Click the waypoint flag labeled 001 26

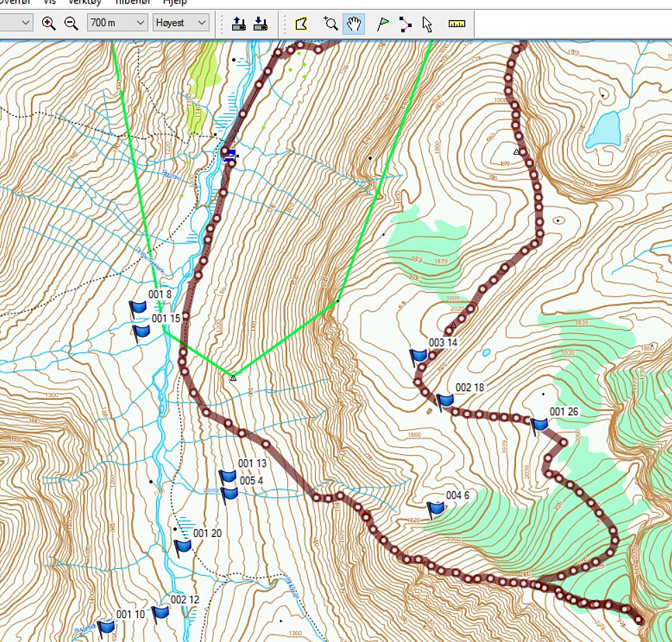click(x=539, y=425)
